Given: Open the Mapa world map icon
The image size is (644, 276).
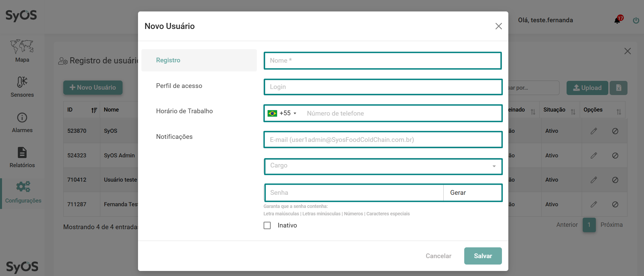Looking at the screenshot, I should point(22,47).
